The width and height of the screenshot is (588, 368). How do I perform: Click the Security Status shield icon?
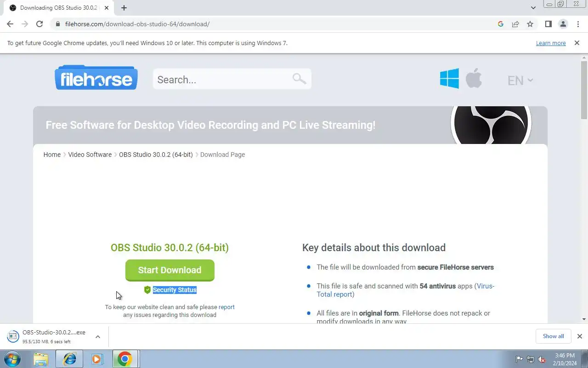[147, 290]
